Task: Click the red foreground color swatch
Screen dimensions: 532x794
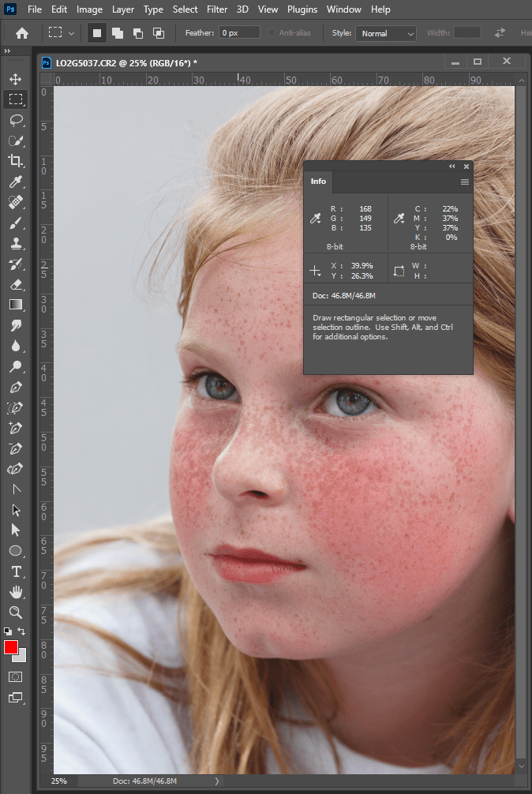Action: (10, 646)
